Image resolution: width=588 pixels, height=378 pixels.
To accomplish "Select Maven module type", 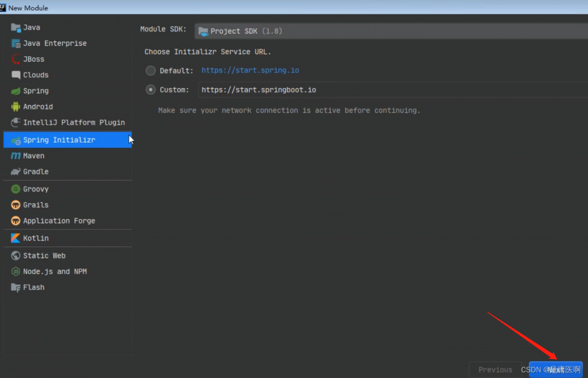I will coord(68,156).
